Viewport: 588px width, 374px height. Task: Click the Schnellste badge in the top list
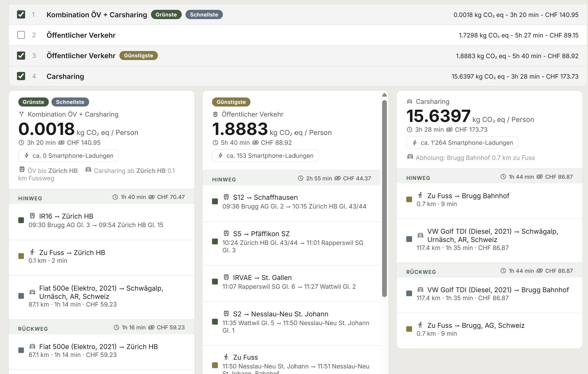click(204, 15)
